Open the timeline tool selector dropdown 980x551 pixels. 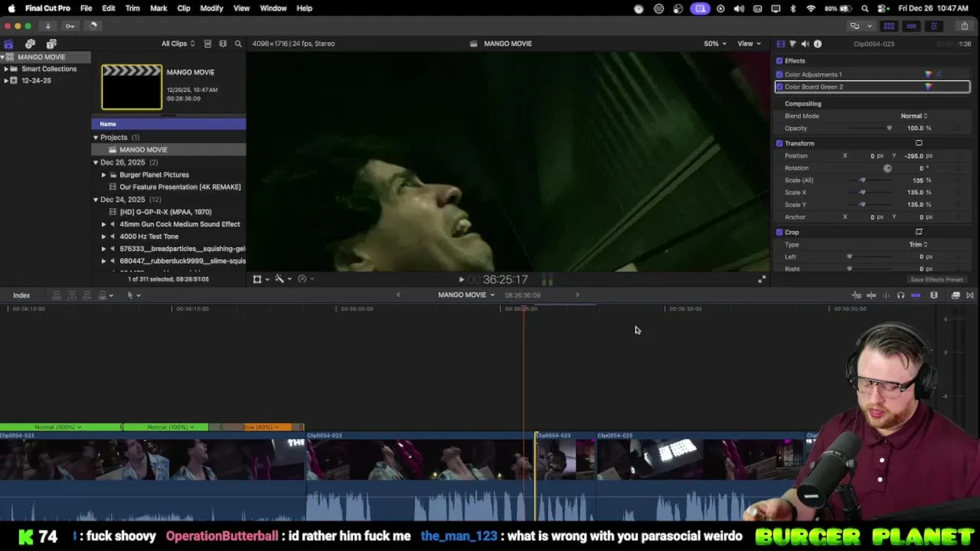click(133, 295)
